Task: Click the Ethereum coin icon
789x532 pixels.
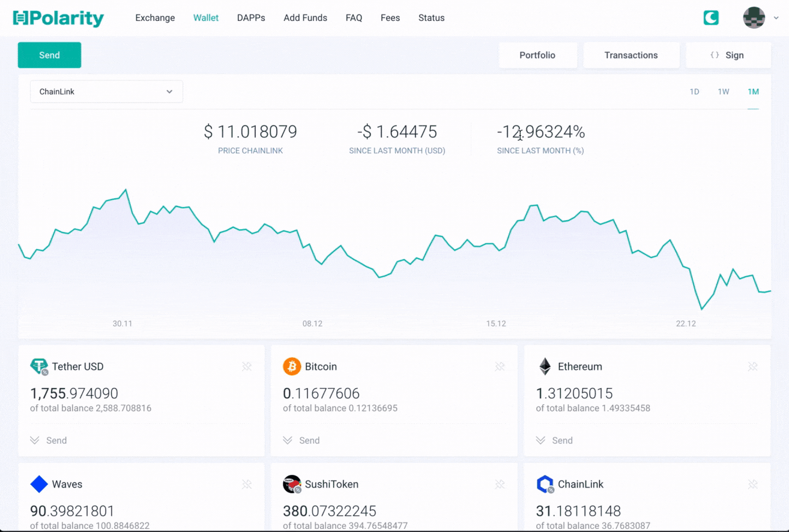Action: click(x=545, y=366)
